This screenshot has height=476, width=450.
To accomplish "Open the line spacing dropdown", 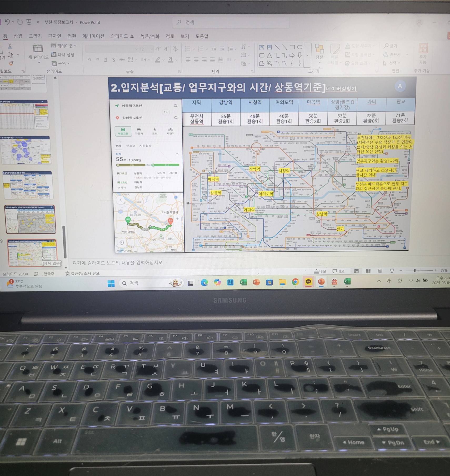I will 232,49.
